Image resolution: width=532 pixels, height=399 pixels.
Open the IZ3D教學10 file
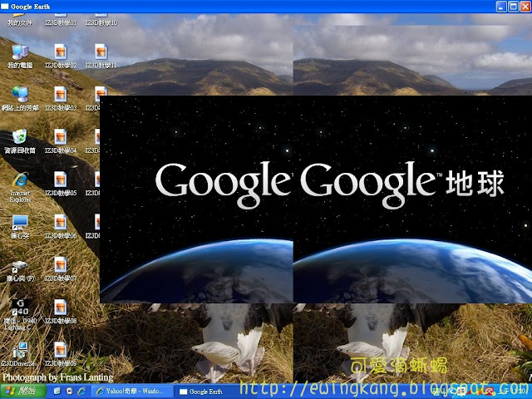(101, 20)
